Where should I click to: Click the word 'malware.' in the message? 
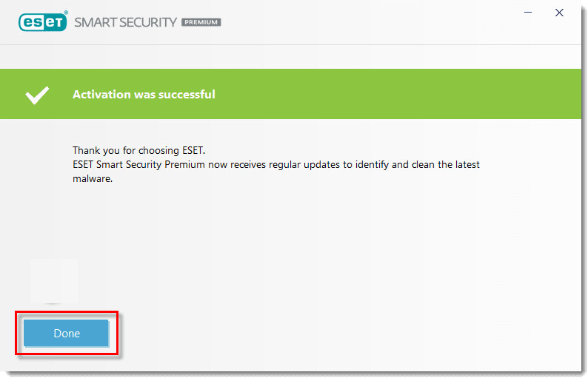pos(93,178)
